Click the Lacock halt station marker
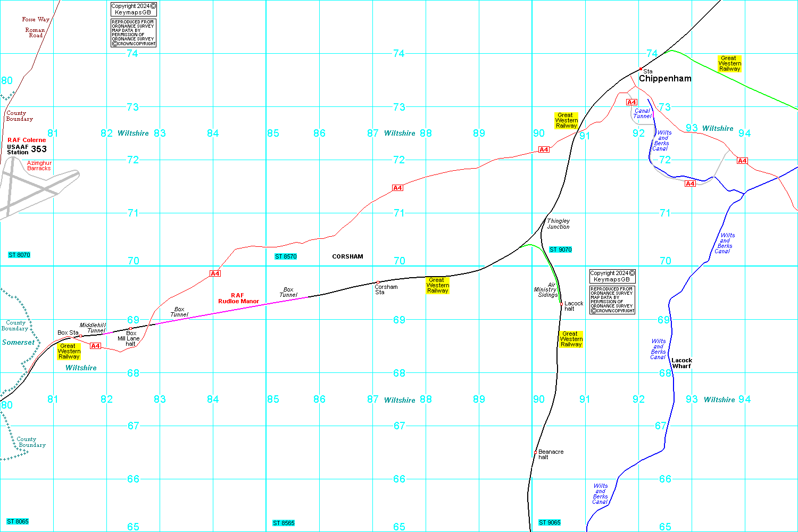This screenshot has height=532, width=798. click(x=561, y=304)
